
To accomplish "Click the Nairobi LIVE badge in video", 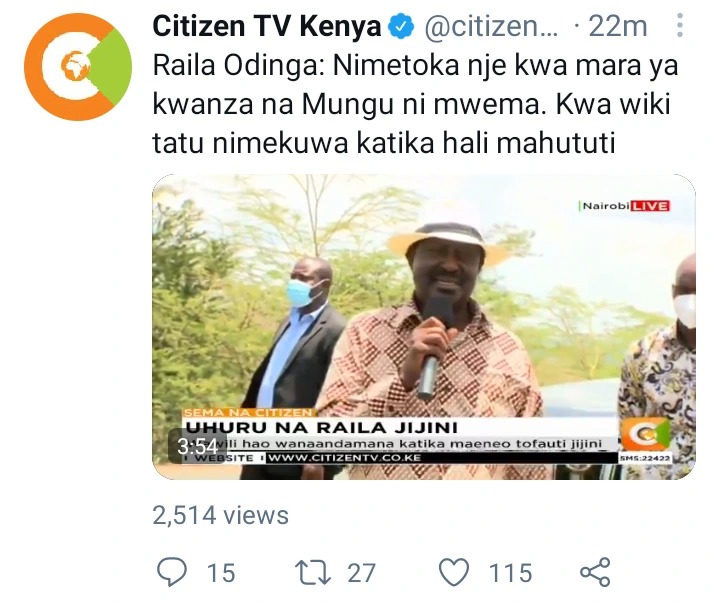I will 625,206.
